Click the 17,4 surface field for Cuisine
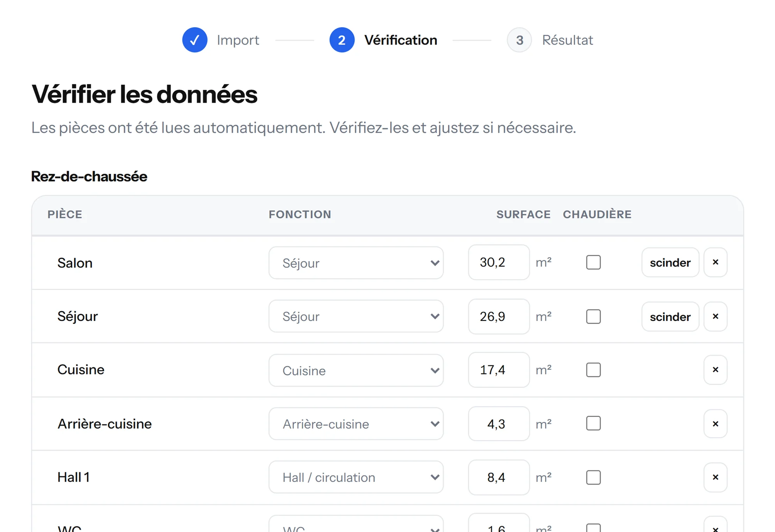This screenshot has width=775, height=532. [x=499, y=370]
